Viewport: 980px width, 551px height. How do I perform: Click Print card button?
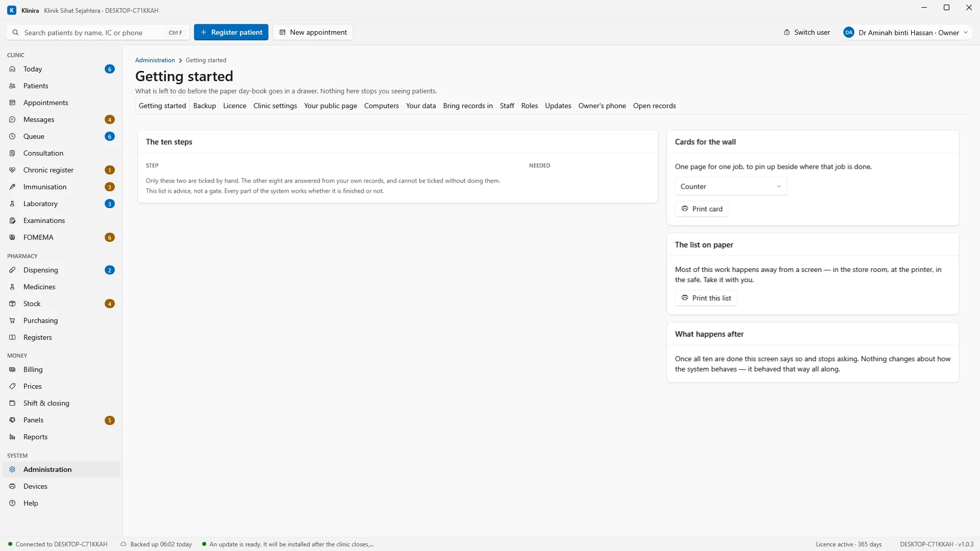(x=702, y=209)
